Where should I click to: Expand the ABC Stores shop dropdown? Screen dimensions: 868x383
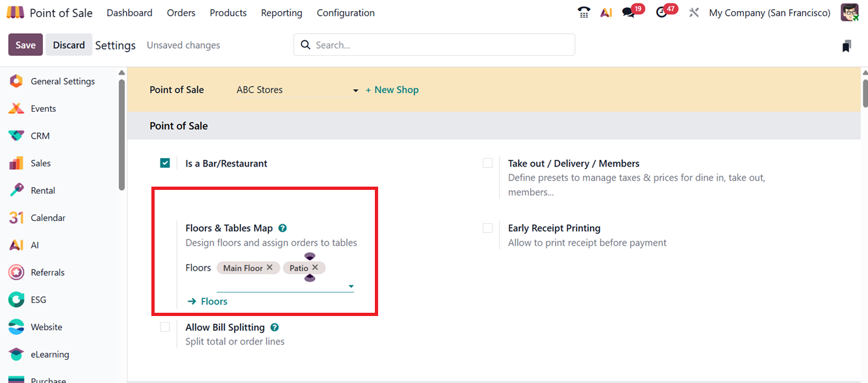[355, 90]
